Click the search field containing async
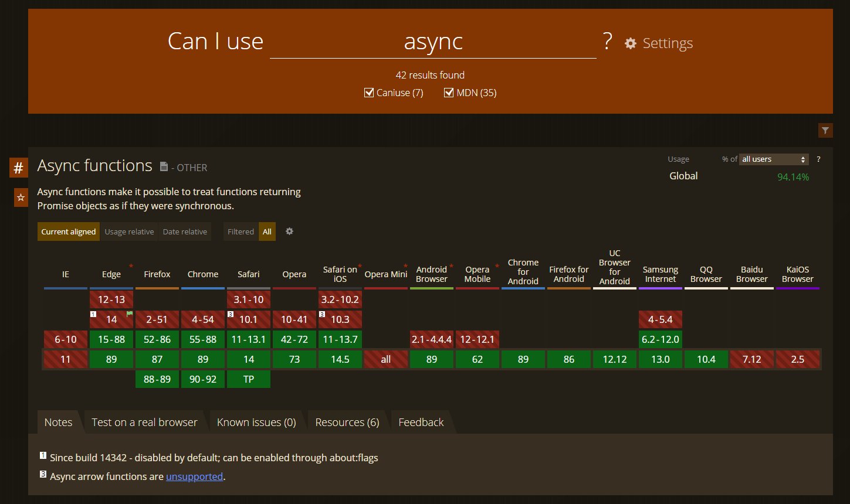The width and height of the screenshot is (850, 504). 433,42
